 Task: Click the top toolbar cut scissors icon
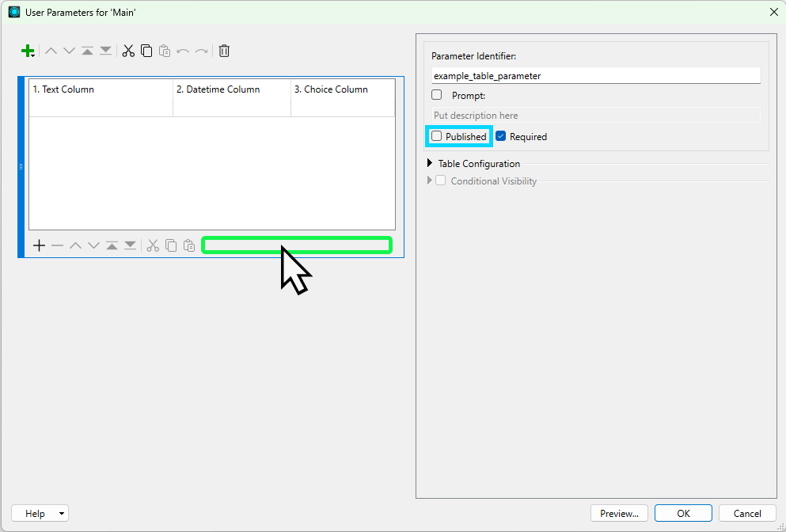pyautogui.click(x=128, y=51)
